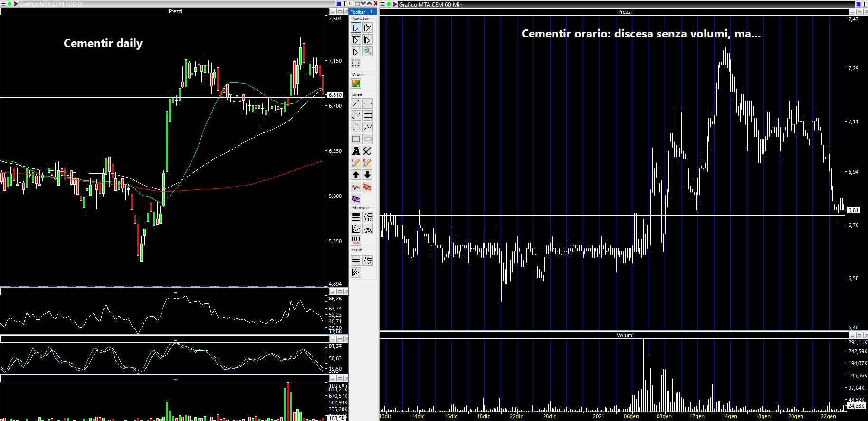
Task: Place an up arrow marker
Action: click(356, 175)
